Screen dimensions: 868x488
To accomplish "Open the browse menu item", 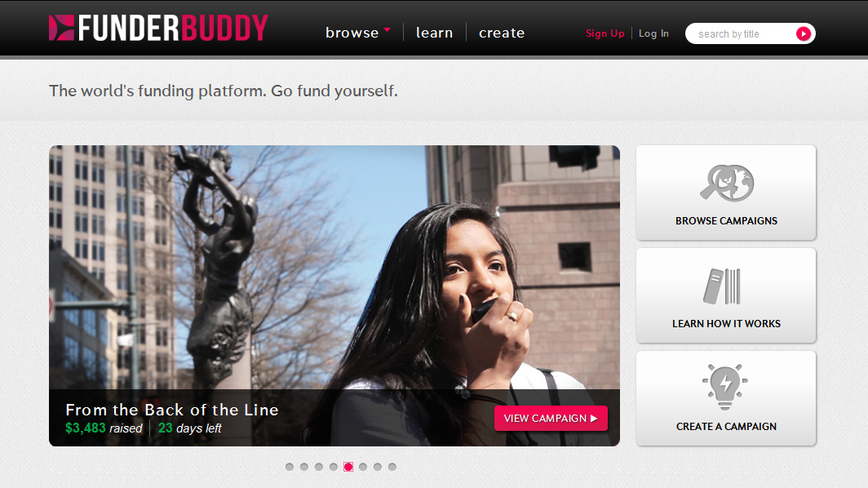I will coord(352,33).
